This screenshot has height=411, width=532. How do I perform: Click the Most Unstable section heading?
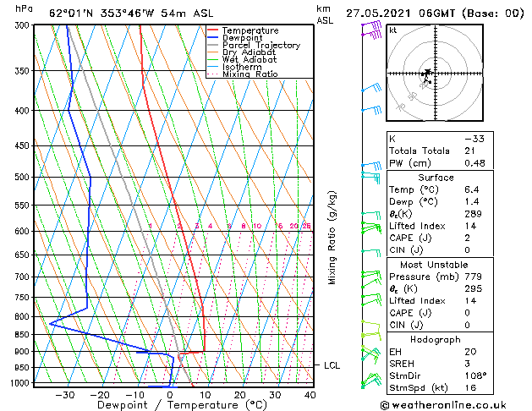point(434,265)
